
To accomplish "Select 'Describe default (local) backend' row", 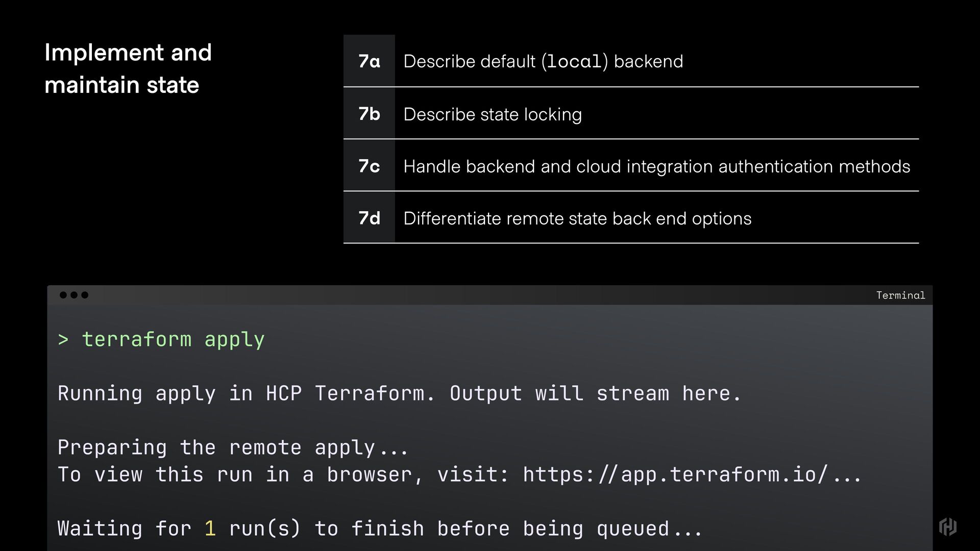I will [631, 61].
